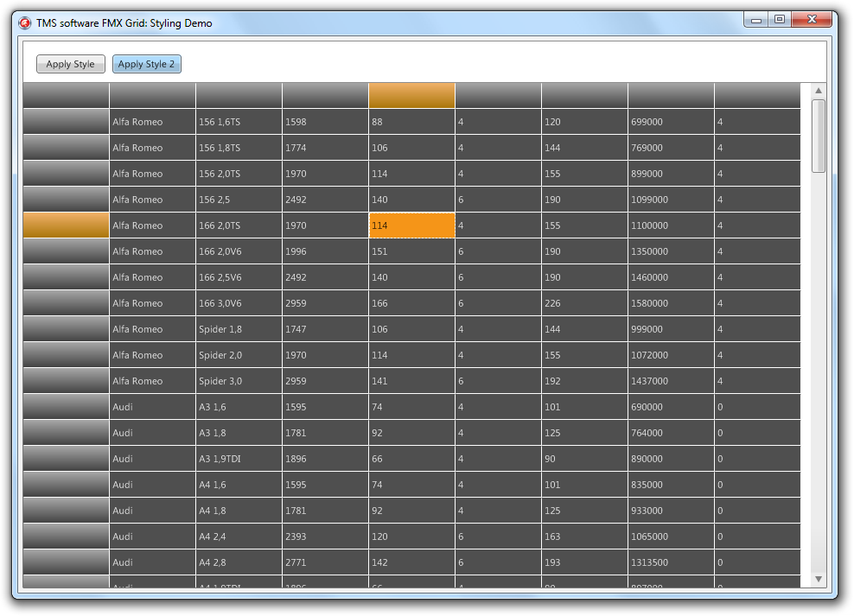
Task: Click the cell "1437000"
Action: click(671, 381)
